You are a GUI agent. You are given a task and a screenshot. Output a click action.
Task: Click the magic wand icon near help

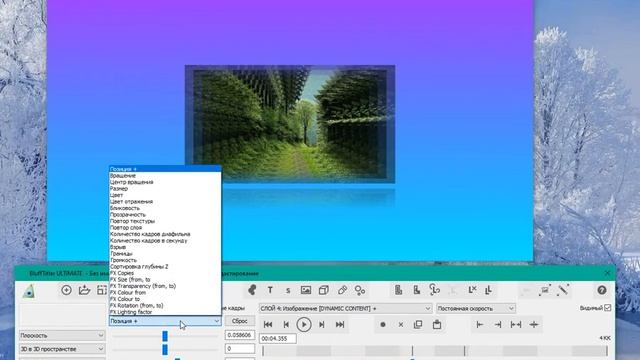(x=563, y=290)
